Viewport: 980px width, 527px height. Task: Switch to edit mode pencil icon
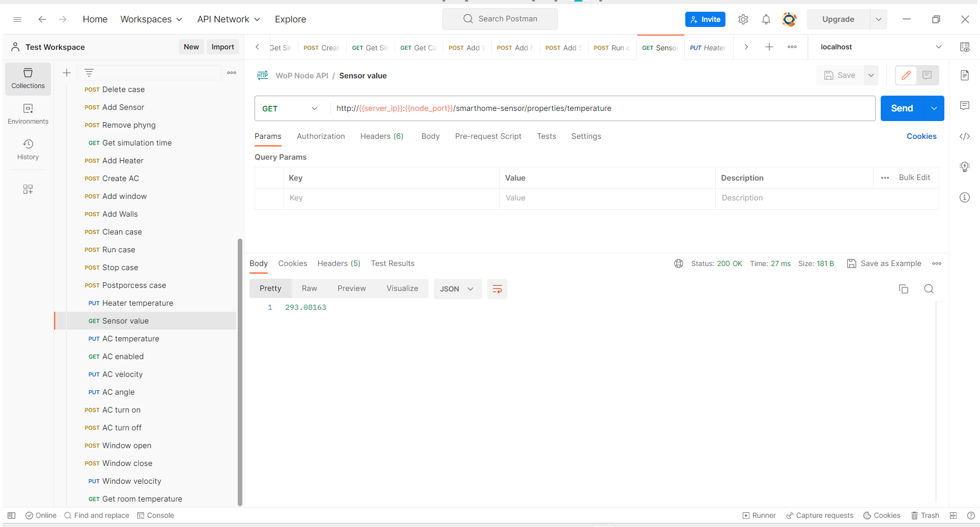906,75
